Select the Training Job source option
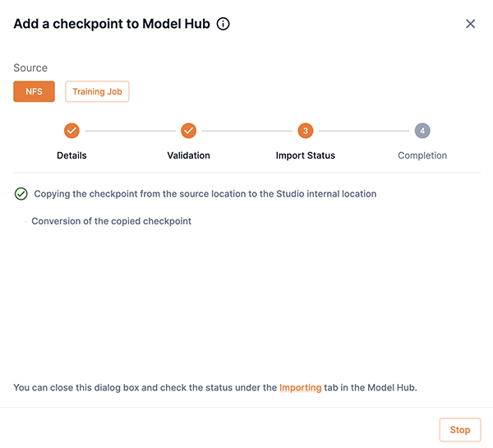The height and width of the screenshot is (448, 493). click(97, 91)
